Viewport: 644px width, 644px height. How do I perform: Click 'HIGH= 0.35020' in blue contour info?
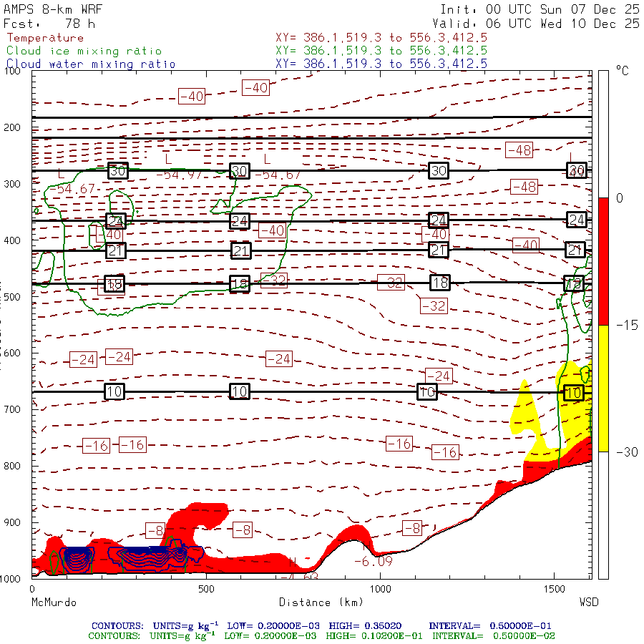coord(365,626)
